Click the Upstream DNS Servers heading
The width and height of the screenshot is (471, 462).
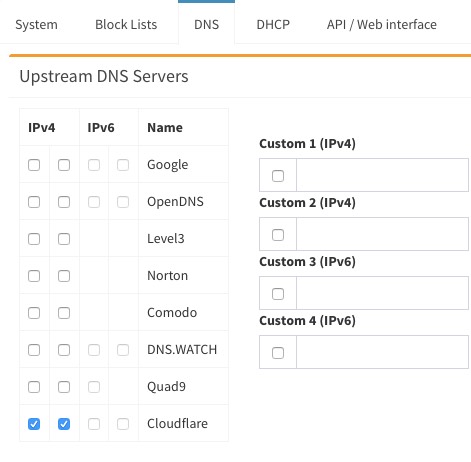(x=104, y=76)
